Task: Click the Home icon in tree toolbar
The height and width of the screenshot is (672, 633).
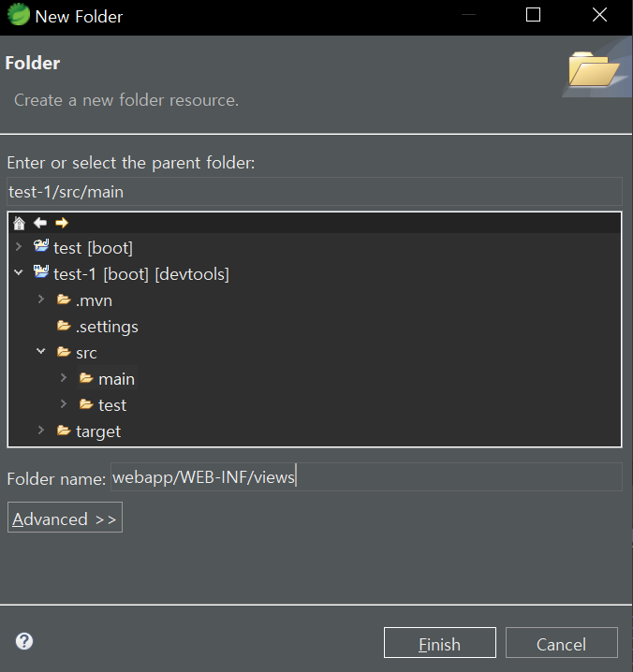Action: click(x=19, y=223)
